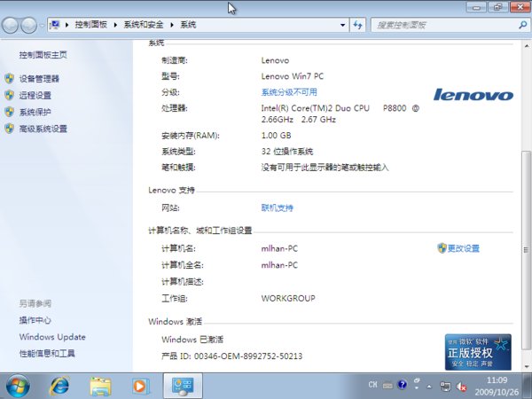Image resolution: width=532 pixels, height=399 pixels.
Task: Expand arrow before 系统和安全 breadcrumb
Action: pyautogui.click(x=115, y=25)
